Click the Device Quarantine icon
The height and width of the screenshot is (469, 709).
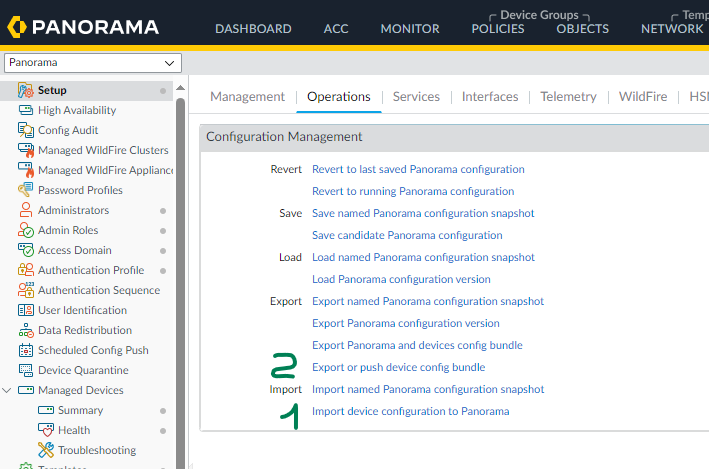click(x=27, y=370)
